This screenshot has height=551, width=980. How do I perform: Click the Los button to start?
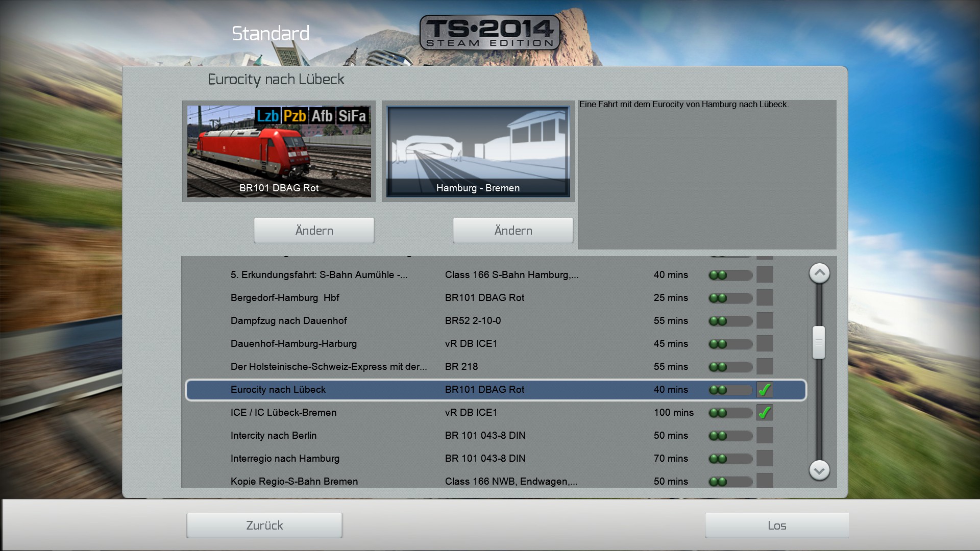(x=776, y=525)
